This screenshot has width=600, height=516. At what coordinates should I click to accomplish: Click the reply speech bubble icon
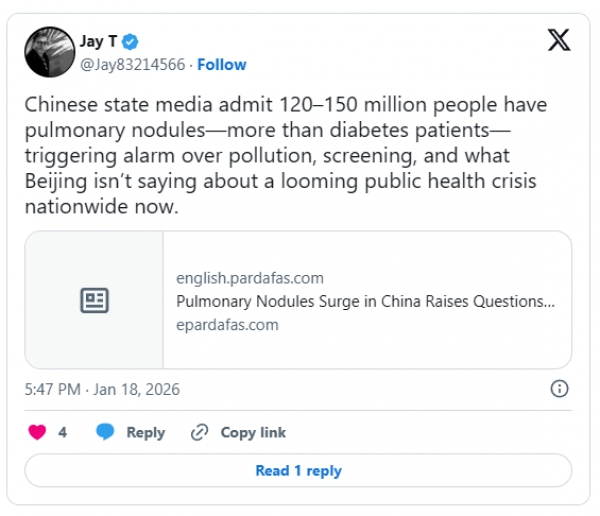coord(106,433)
